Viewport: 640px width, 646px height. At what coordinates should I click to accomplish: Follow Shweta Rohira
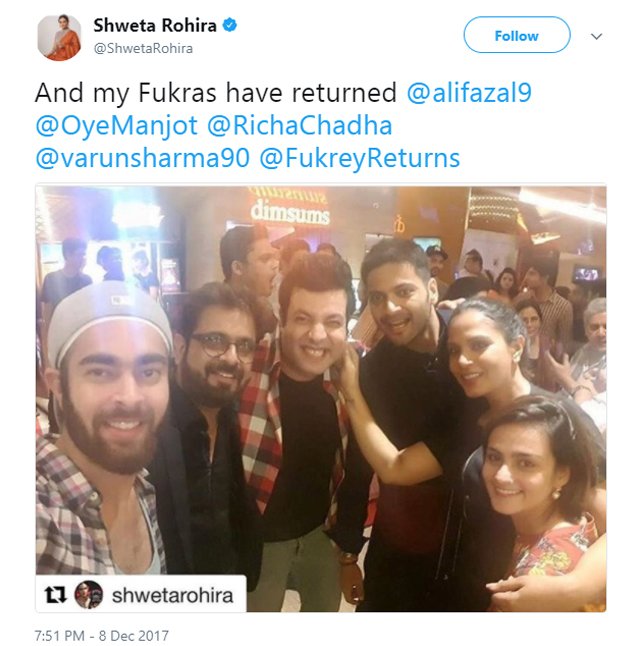click(x=517, y=35)
